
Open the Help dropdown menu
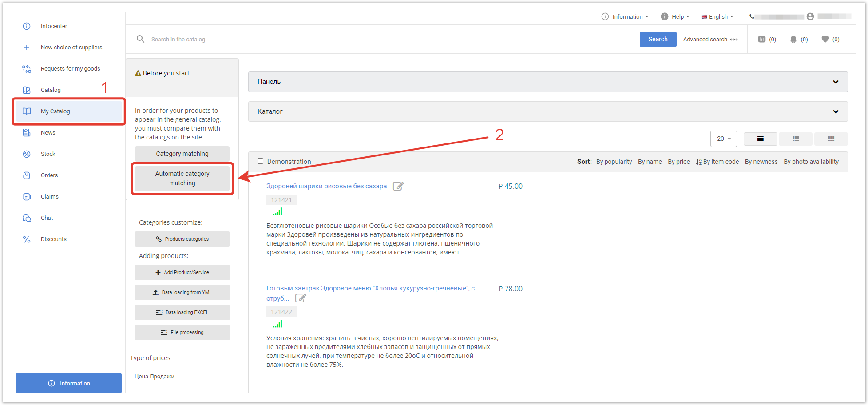[675, 17]
